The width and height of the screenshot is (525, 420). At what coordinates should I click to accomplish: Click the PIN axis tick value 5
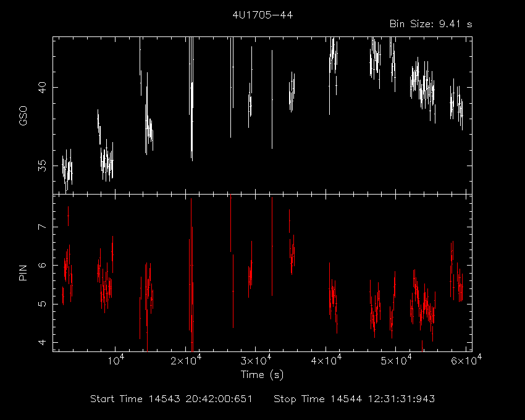click(x=42, y=304)
